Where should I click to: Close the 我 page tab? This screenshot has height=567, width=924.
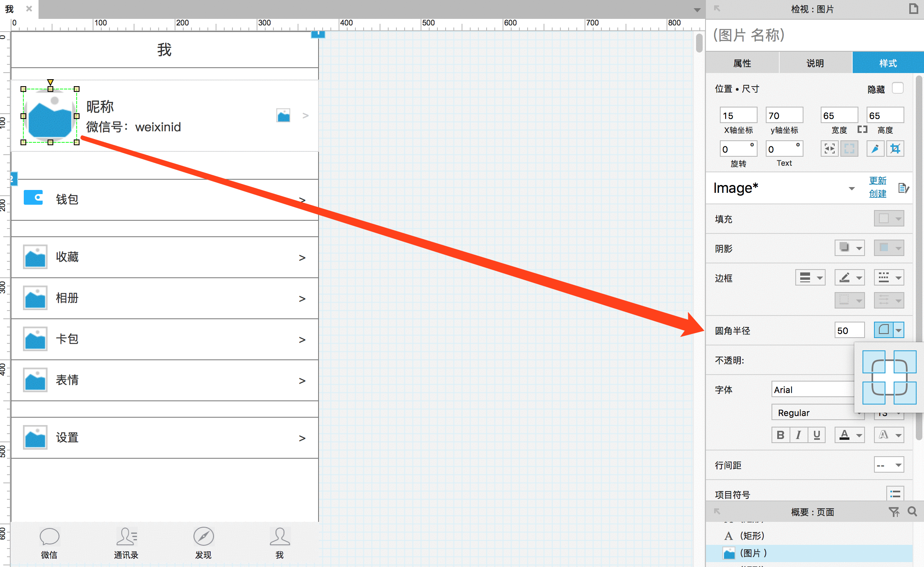29,9
